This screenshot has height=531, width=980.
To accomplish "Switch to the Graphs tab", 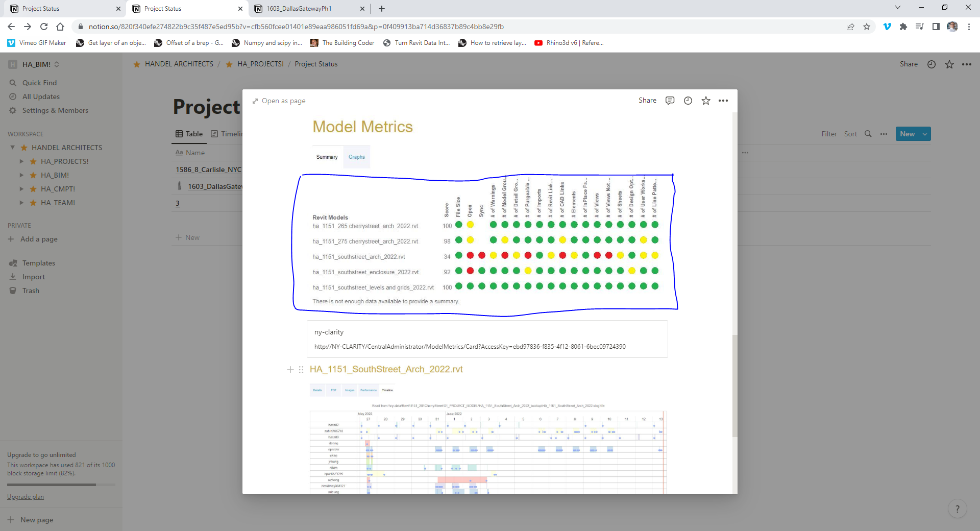I will pos(356,157).
